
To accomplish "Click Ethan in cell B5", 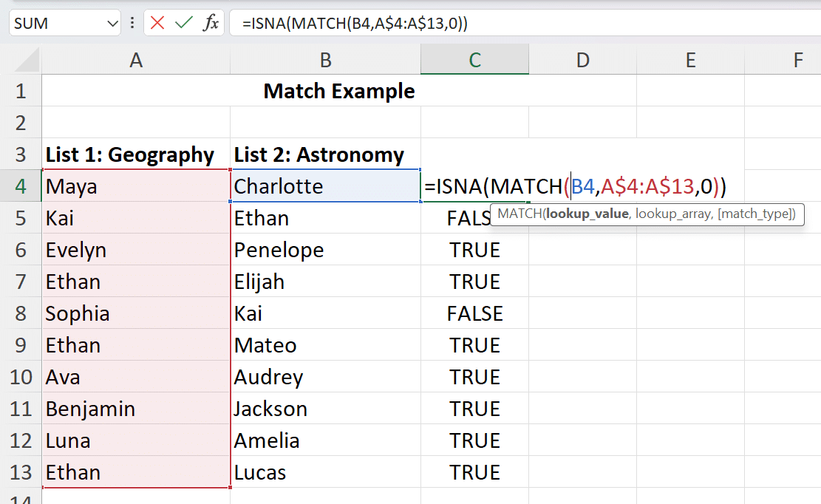I will click(325, 218).
